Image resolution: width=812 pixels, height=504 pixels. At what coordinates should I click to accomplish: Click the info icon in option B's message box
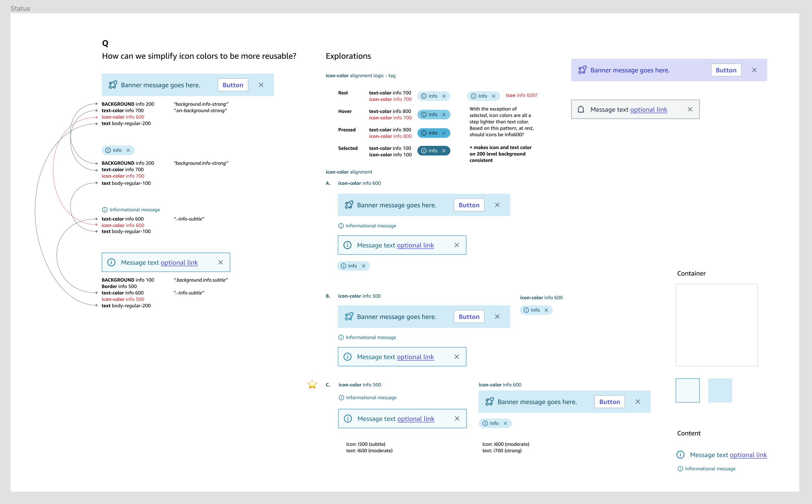click(x=347, y=357)
